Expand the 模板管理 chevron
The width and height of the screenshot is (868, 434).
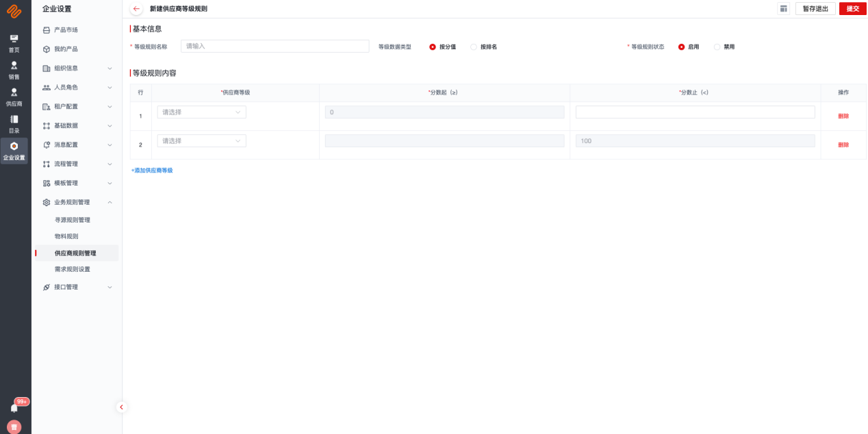(110, 183)
